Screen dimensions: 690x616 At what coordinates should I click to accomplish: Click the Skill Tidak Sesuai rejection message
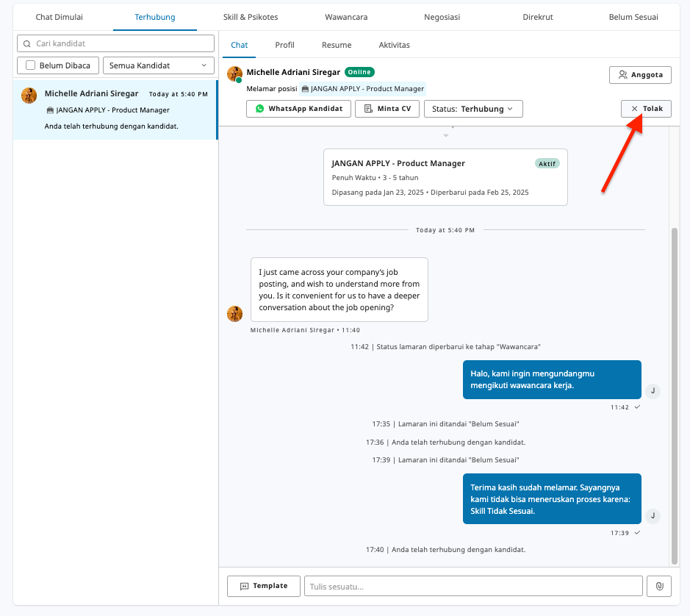click(x=552, y=499)
